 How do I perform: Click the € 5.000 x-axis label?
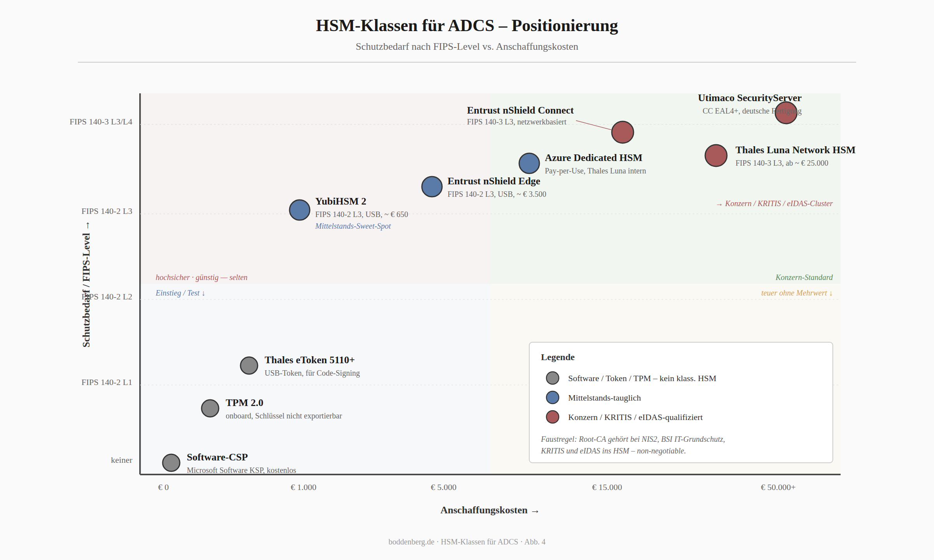click(444, 487)
